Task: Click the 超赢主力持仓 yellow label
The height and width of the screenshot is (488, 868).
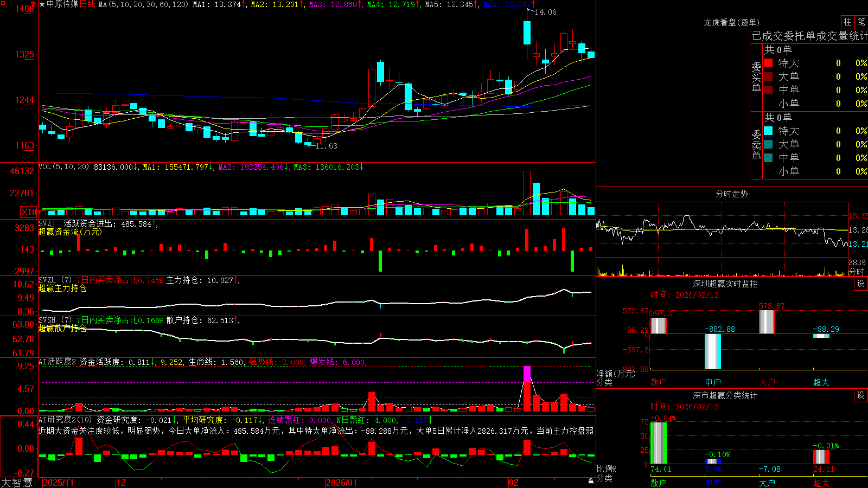Action: tap(62, 288)
